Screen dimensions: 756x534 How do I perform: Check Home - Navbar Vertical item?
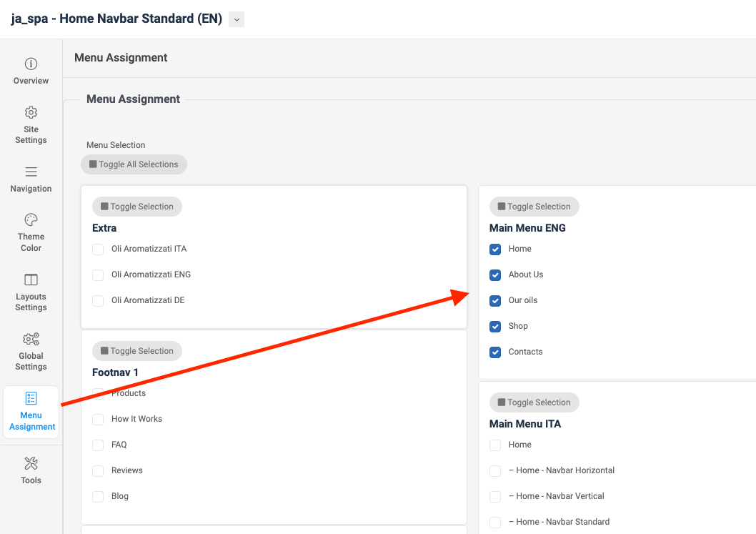(495, 497)
